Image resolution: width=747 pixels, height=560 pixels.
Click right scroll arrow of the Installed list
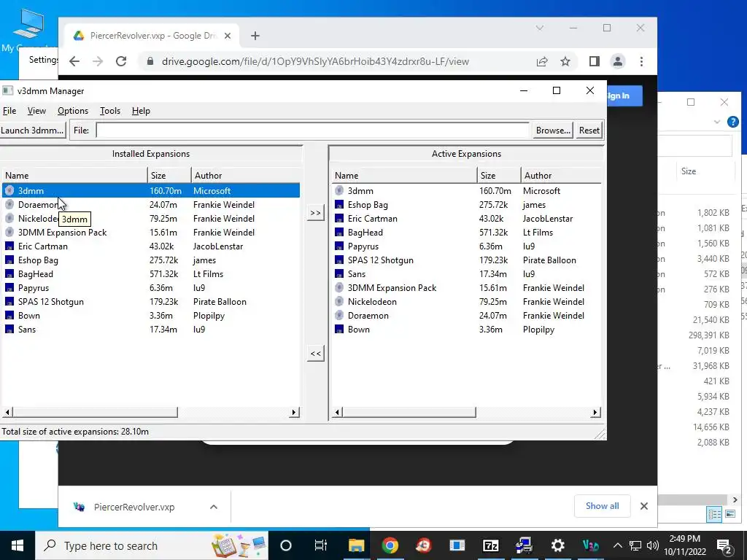[294, 412]
